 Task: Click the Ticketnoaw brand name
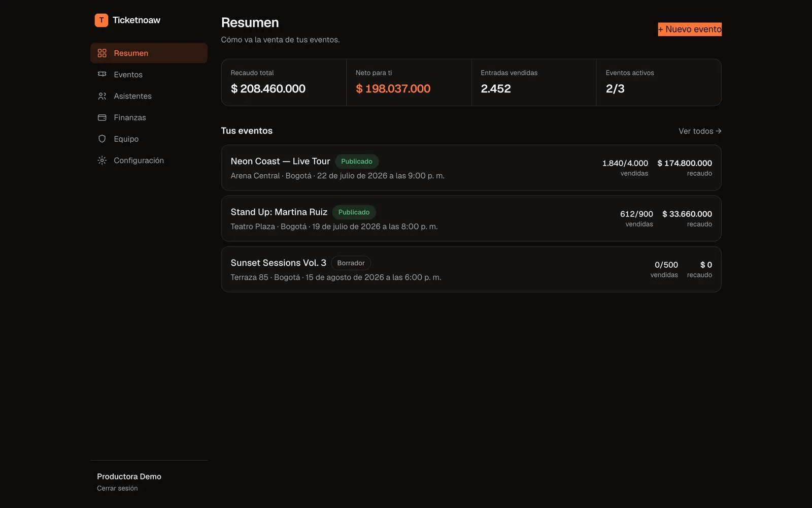pos(137,20)
